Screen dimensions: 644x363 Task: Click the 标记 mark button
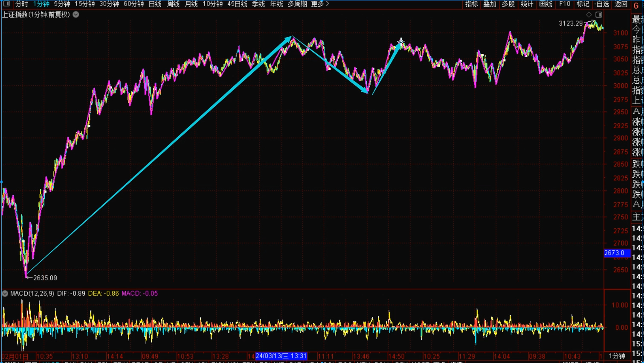tap(583, 4)
